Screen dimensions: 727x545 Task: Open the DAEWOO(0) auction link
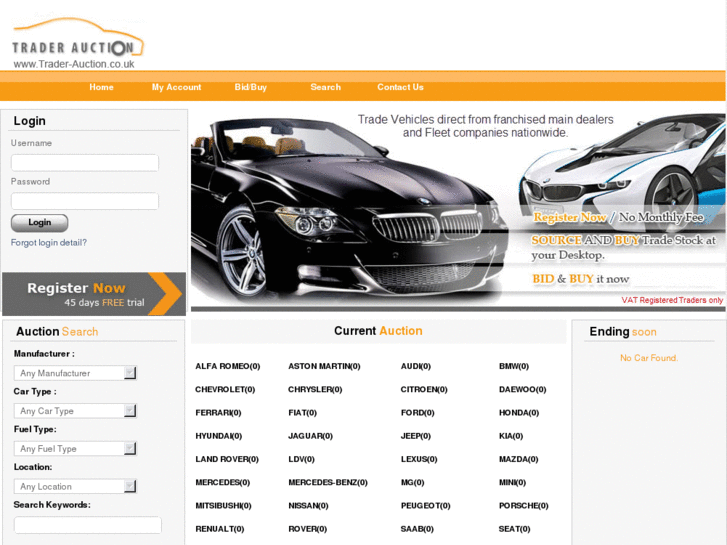pyautogui.click(x=523, y=390)
